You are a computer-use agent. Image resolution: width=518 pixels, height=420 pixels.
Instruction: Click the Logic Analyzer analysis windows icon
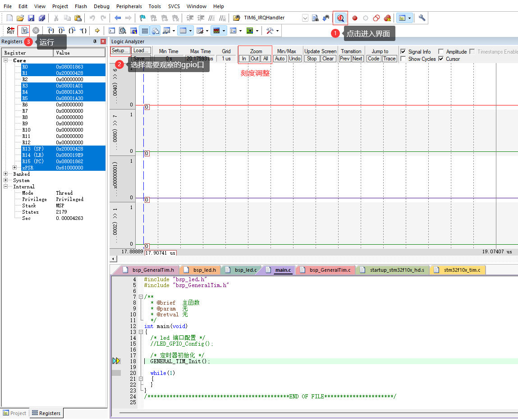point(216,31)
